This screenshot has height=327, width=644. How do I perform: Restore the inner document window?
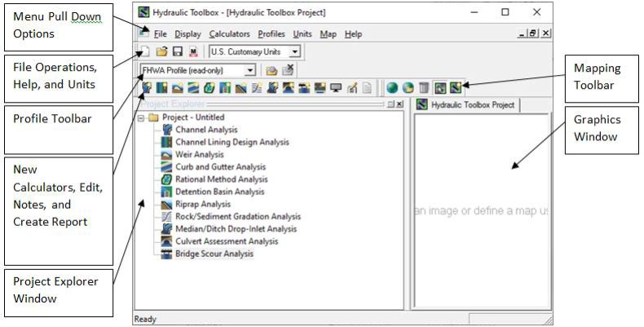coord(533,33)
